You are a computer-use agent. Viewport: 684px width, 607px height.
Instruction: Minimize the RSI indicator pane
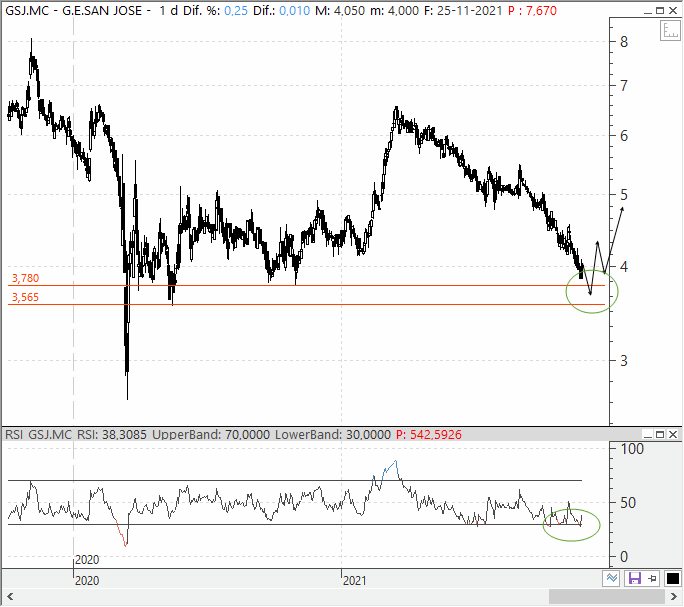(x=648, y=434)
